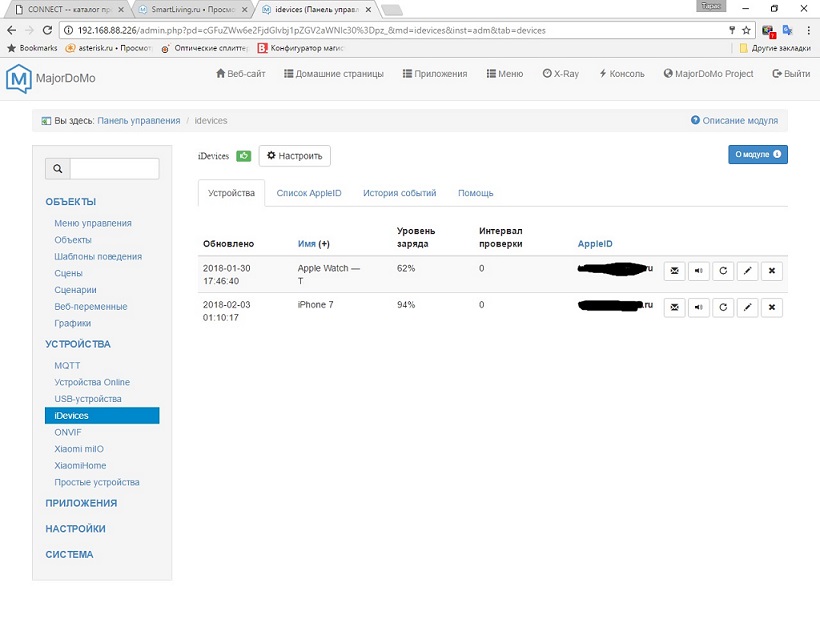Switch to the Устройства tab
Viewport: 820px width, 631px height.
pyautogui.click(x=231, y=193)
